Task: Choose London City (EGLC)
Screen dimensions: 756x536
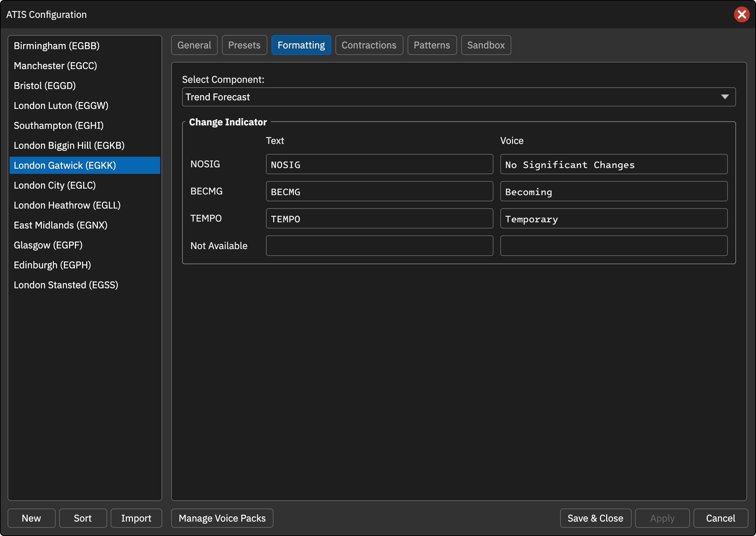Action: click(85, 185)
